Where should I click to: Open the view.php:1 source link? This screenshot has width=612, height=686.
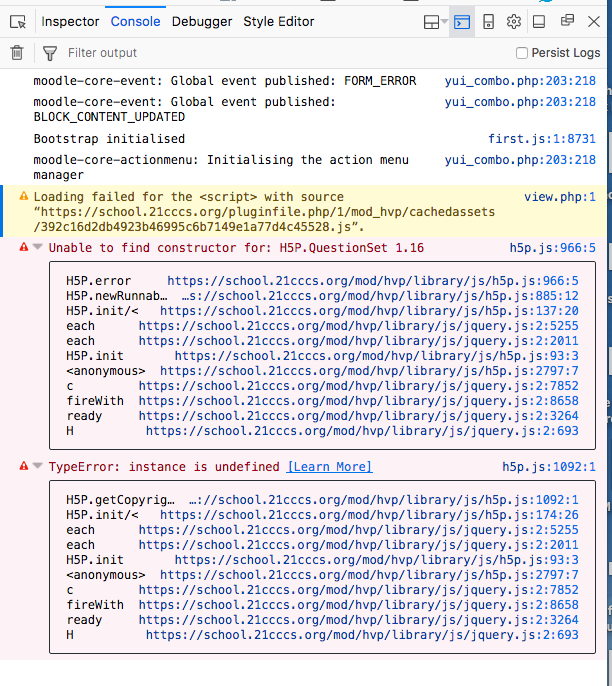(560, 197)
